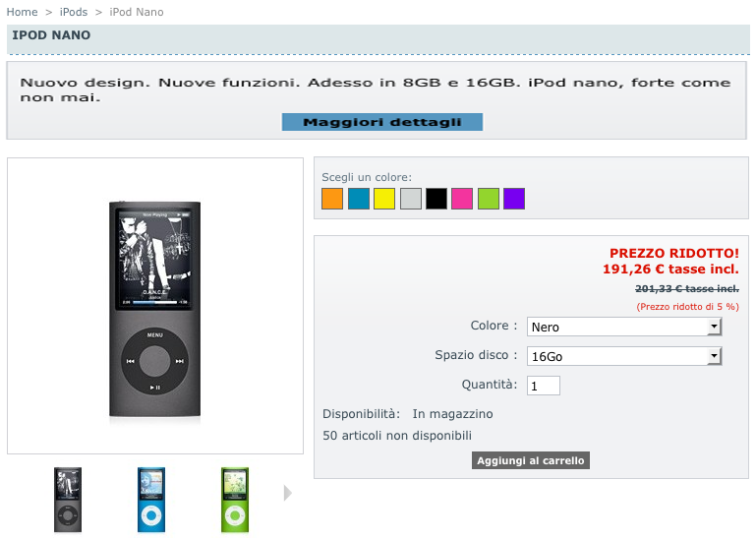Click the 50 articoli non disponibili text

pyautogui.click(x=397, y=436)
